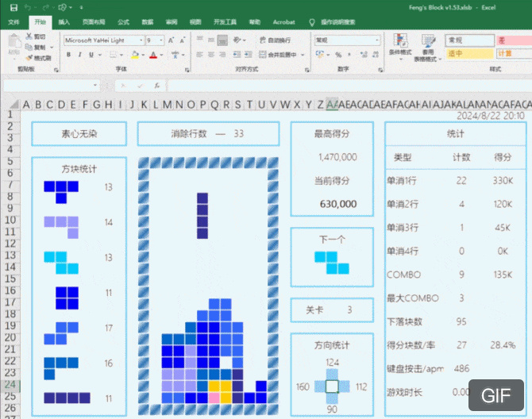Click the increase font size icon
Screen dimensions: 532x419
tap(171, 40)
